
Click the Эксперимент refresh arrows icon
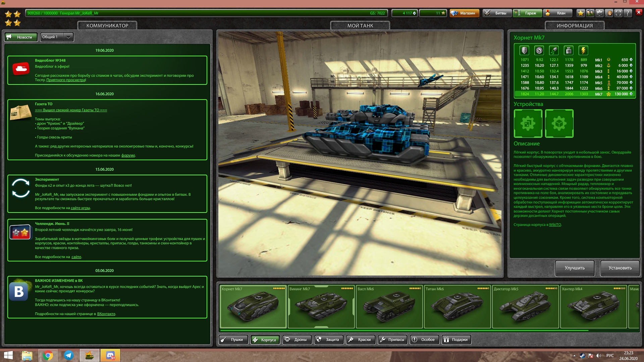coord(21,188)
